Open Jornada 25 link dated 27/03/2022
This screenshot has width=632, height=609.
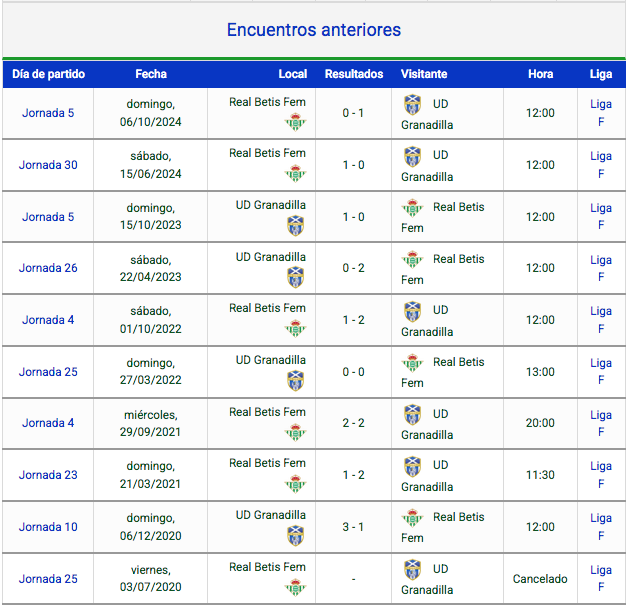coord(48,374)
